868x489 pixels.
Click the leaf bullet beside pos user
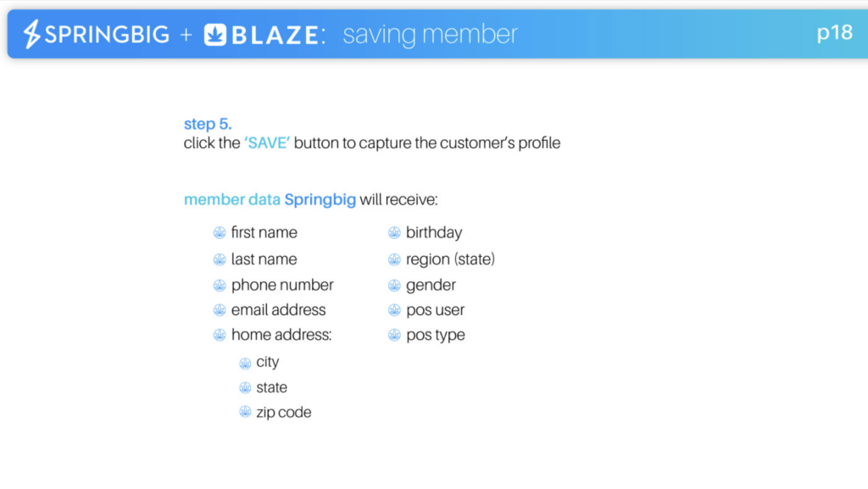click(x=394, y=310)
